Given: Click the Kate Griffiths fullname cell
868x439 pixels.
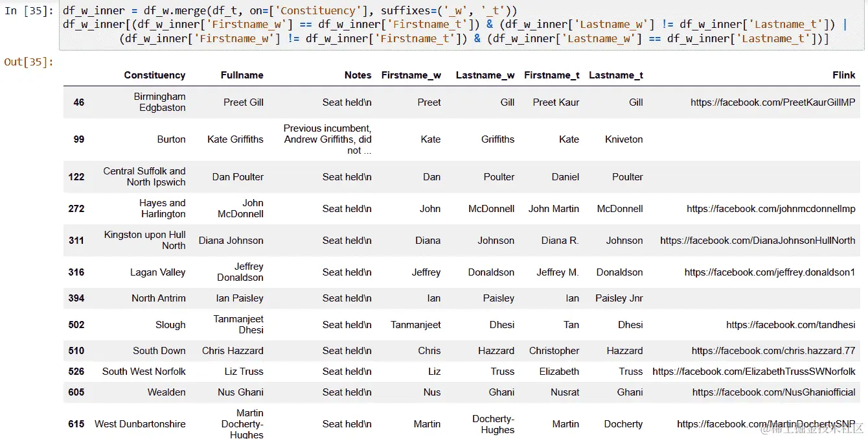Looking at the screenshot, I should click(x=235, y=139).
